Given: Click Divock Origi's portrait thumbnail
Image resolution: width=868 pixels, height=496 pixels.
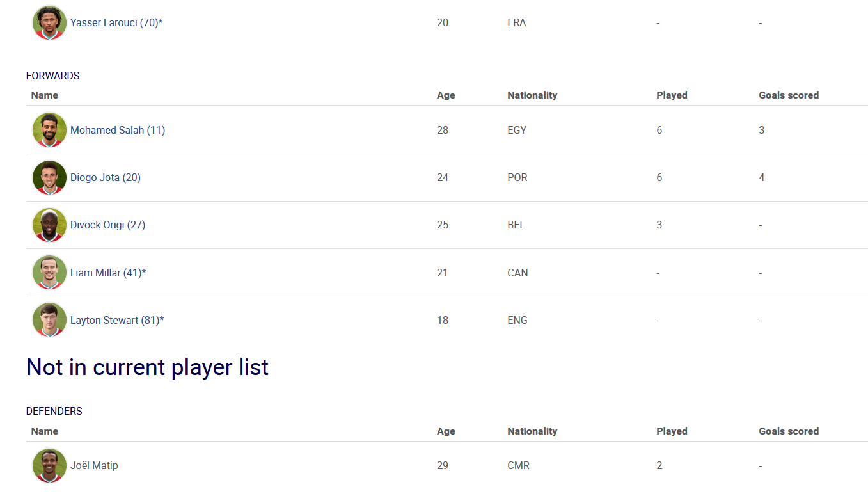Looking at the screenshot, I should tap(49, 225).
